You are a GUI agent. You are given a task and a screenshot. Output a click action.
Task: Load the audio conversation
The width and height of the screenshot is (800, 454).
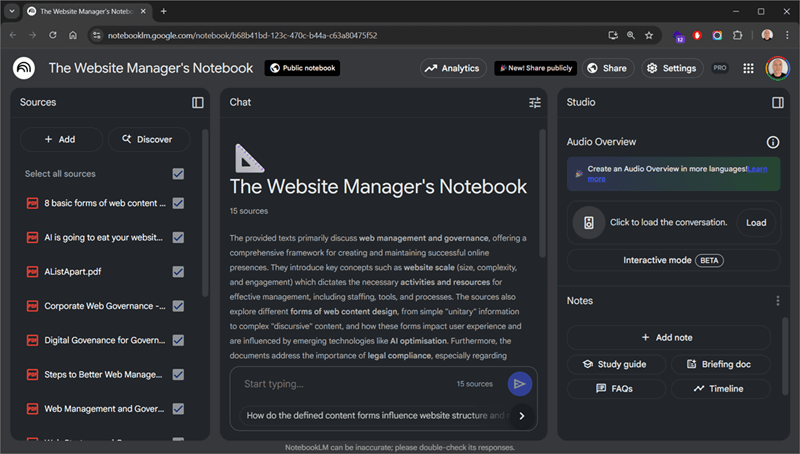point(756,223)
